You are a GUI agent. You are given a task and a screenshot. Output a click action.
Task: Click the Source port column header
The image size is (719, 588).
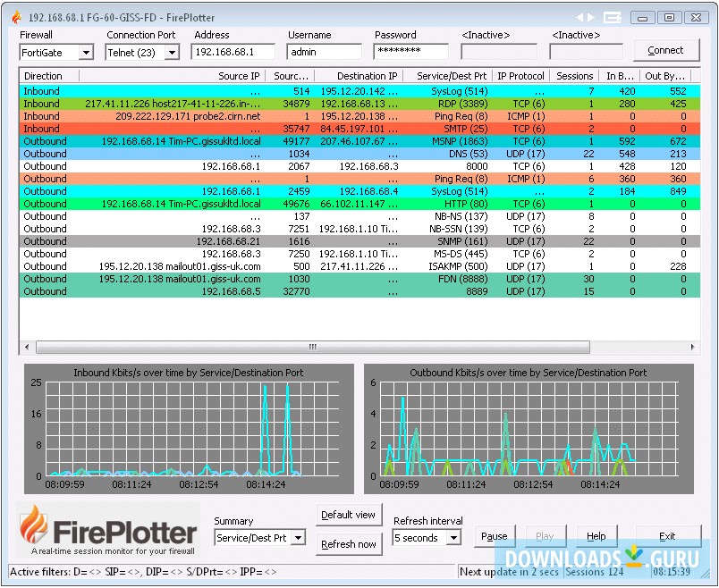tap(292, 76)
